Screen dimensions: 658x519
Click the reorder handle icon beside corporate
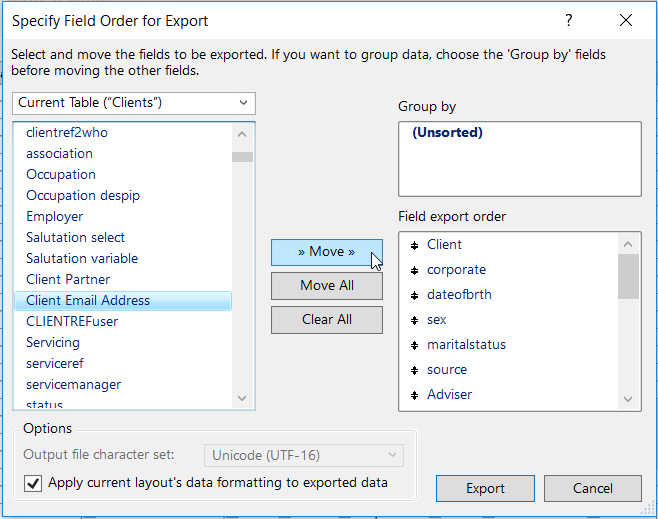[414, 270]
